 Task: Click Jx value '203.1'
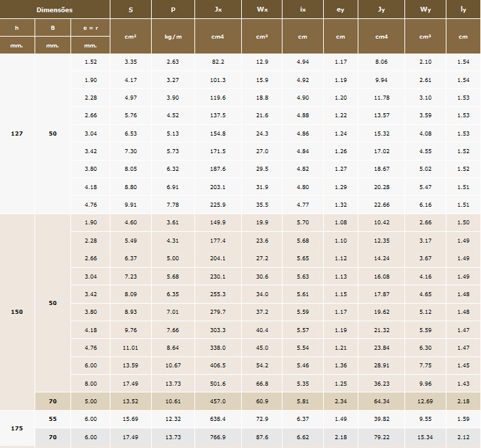pos(218,187)
